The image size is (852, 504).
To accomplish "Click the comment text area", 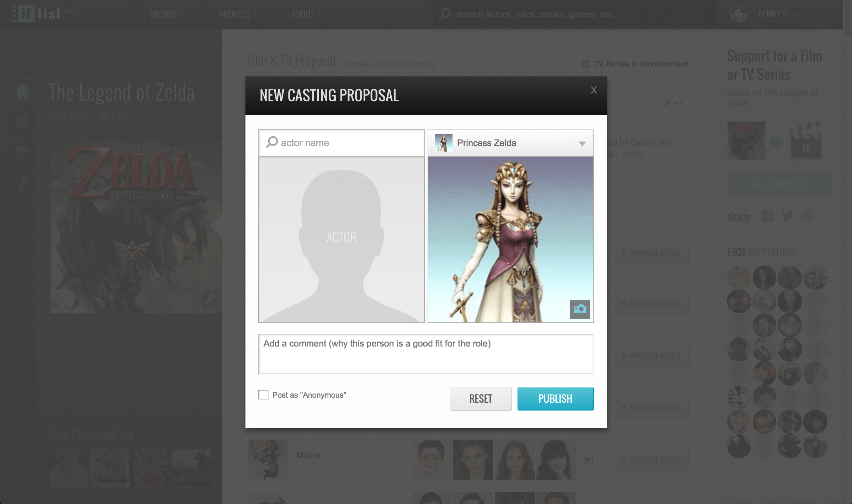I will tap(425, 354).
